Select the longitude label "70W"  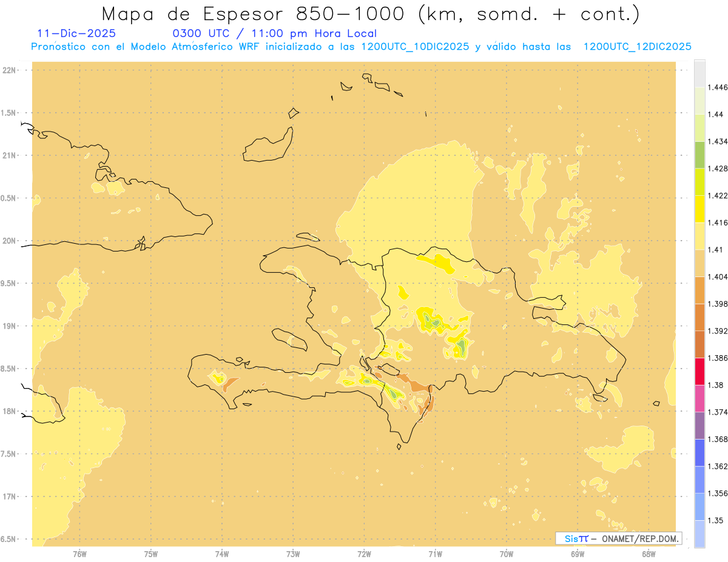point(507,554)
